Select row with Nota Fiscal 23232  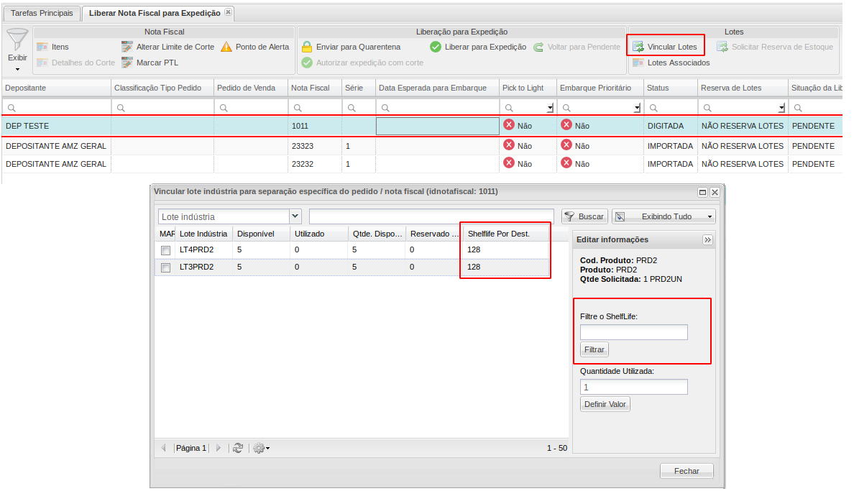point(422,164)
